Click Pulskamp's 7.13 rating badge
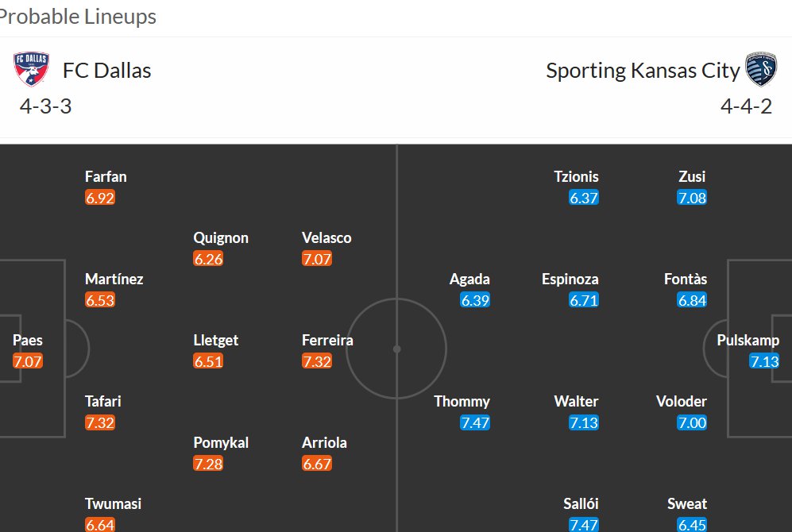The image size is (792, 532). (x=764, y=361)
